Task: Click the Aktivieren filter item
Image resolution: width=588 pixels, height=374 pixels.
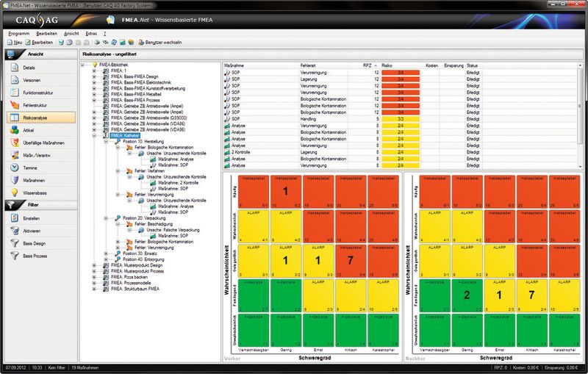Action: (41, 231)
